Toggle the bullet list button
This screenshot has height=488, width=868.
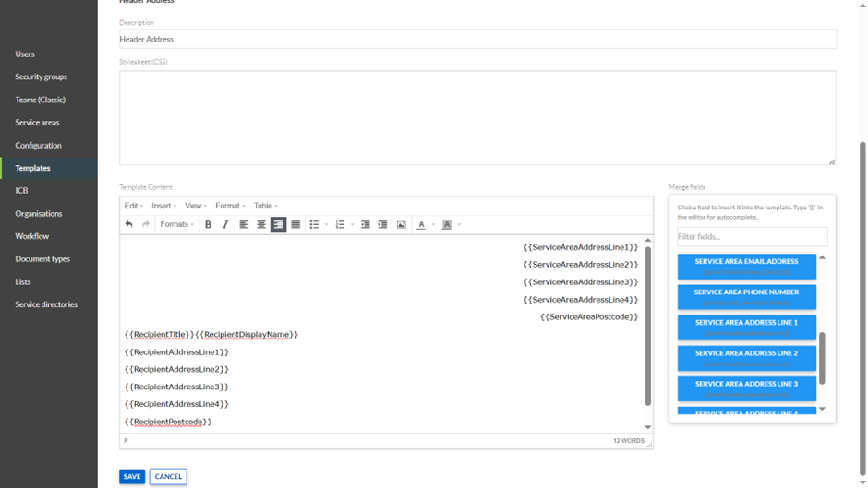pos(314,224)
